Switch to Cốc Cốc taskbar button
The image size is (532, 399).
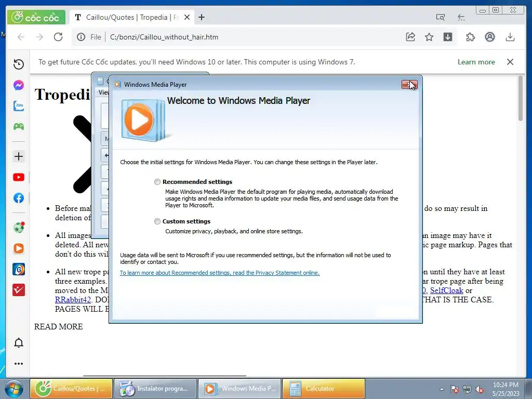(71, 389)
